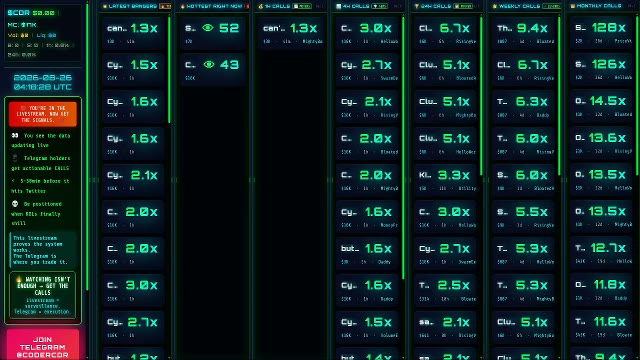Click the UTC date and time display
This screenshot has width=640, height=360.
42,82
